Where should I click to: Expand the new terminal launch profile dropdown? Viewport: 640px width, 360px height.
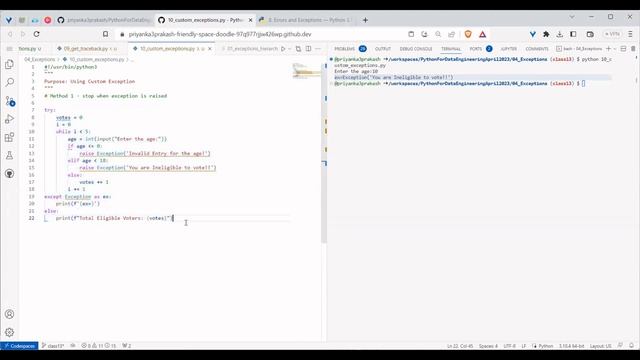pos(615,49)
